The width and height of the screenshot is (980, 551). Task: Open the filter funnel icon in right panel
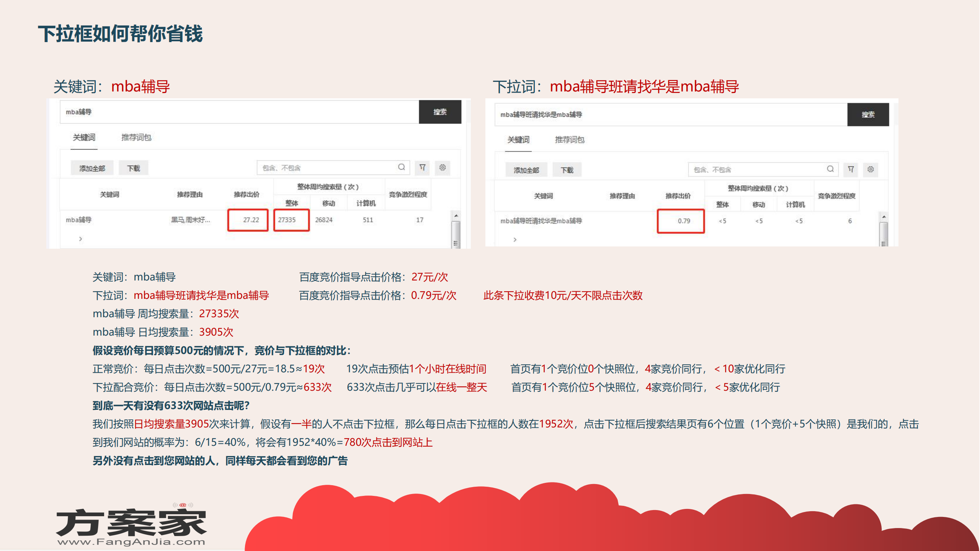(851, 169)
